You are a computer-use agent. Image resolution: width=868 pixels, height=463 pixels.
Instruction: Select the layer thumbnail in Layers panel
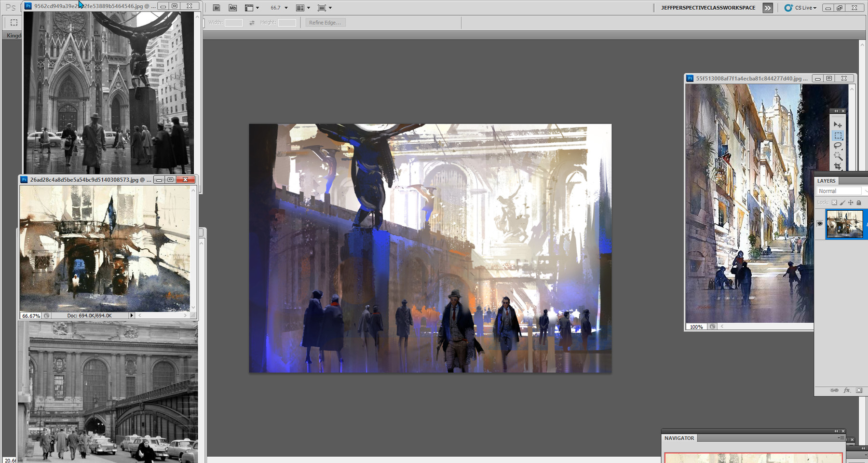[x=844, y=224]
